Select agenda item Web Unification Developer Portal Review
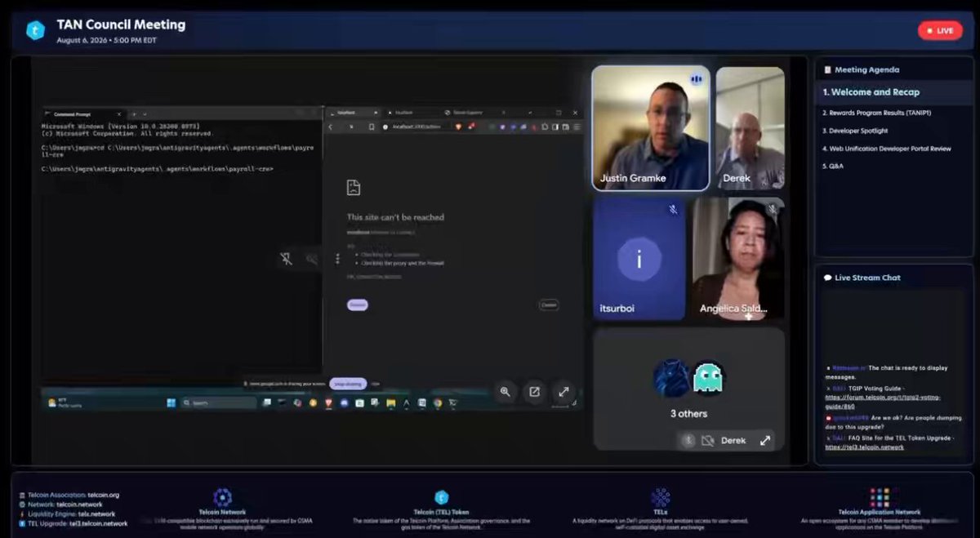Image resolution: width=980 pixels, height=538 pixels. pyautogui.click(x=886, y=149)
